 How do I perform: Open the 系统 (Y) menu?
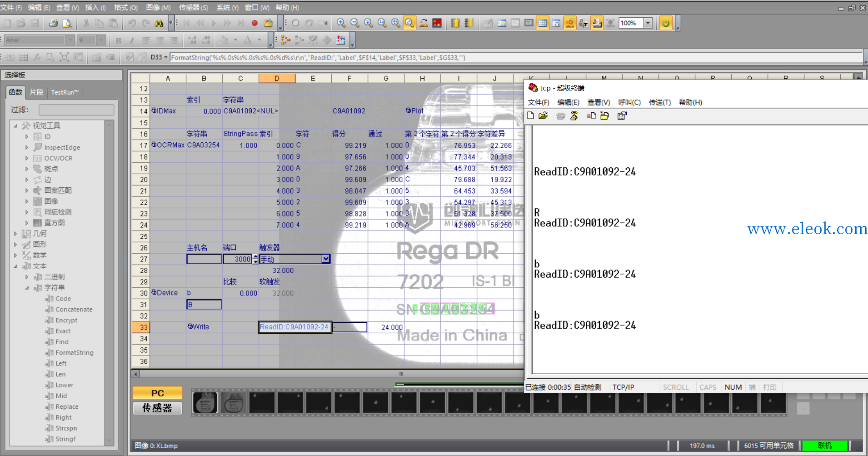[x=227, y=8]
